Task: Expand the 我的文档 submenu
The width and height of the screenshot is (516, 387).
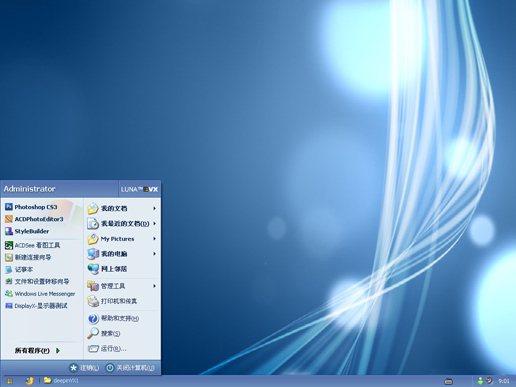Action: [x=122, y=208]
